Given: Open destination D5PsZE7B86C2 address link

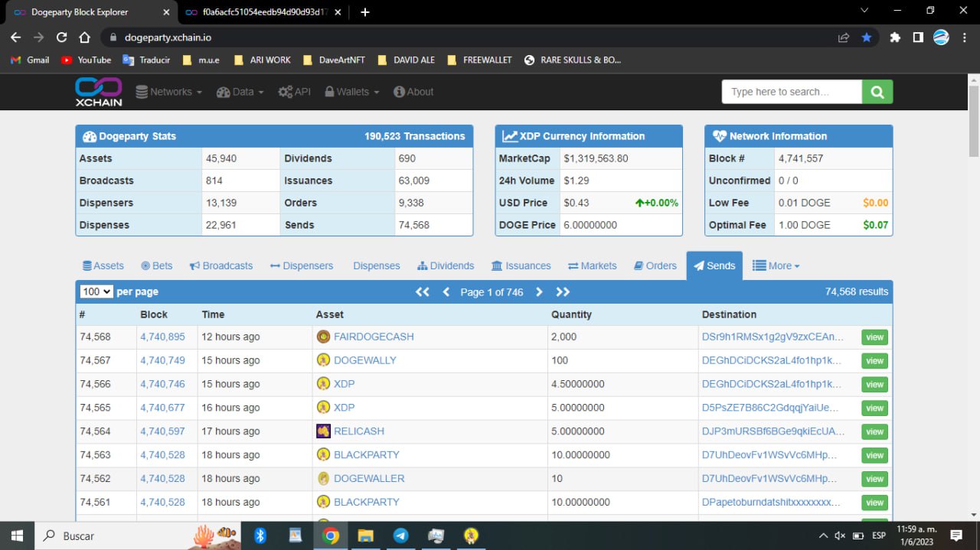Looking at the screenshot, I should [x=770, y=407].
